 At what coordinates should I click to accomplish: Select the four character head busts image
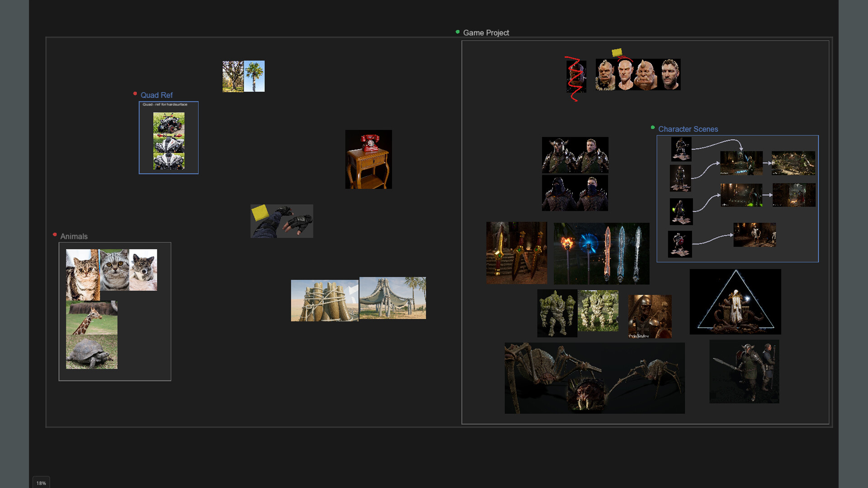point(638,75)
